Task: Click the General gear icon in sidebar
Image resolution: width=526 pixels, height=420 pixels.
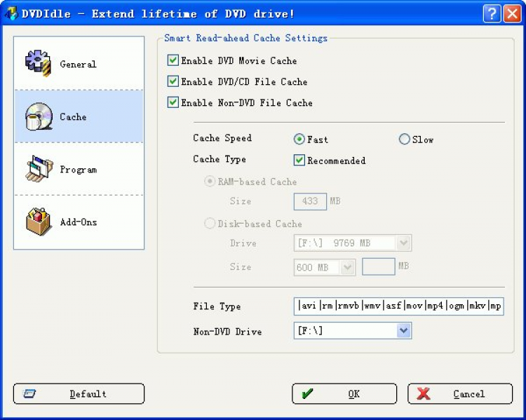Action: click(38, 63)
